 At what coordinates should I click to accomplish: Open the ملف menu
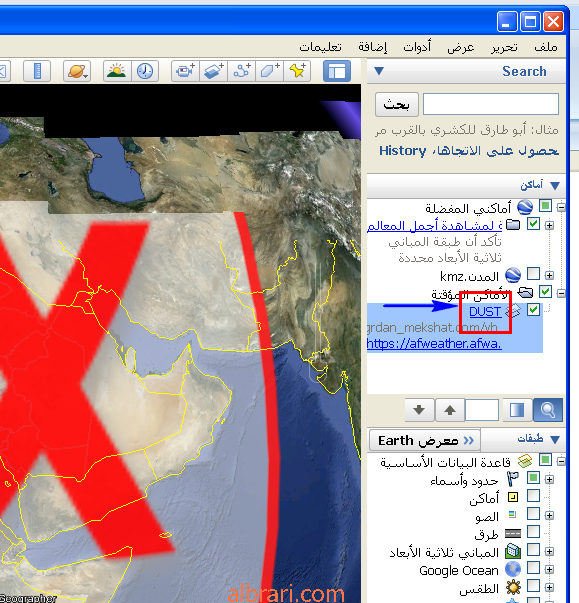pos(546,47)
